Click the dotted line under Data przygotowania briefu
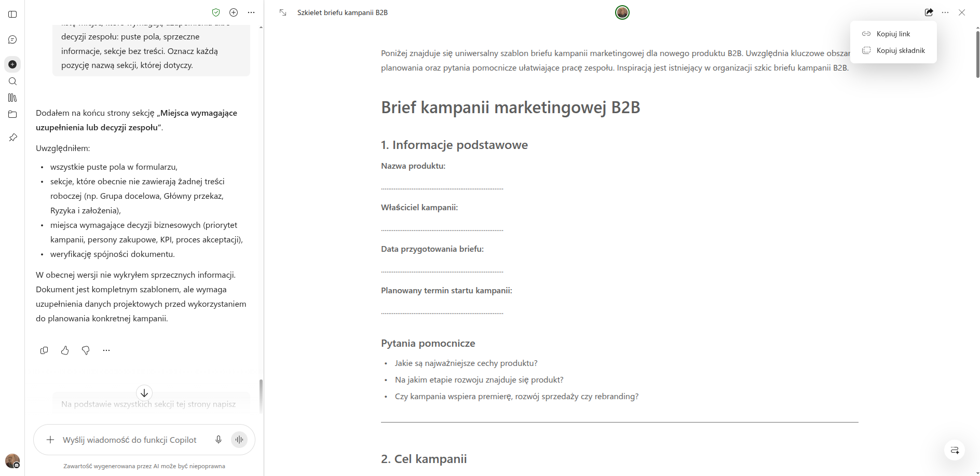 (x=442, y=270)
